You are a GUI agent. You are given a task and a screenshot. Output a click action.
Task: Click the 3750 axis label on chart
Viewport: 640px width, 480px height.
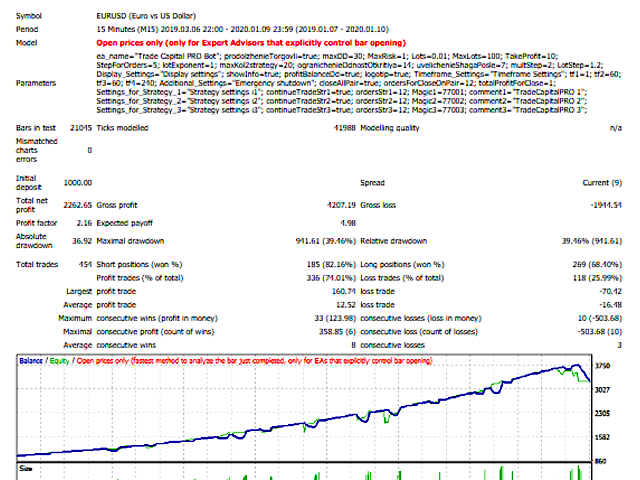pyautogui.click(x=602, y=366)
